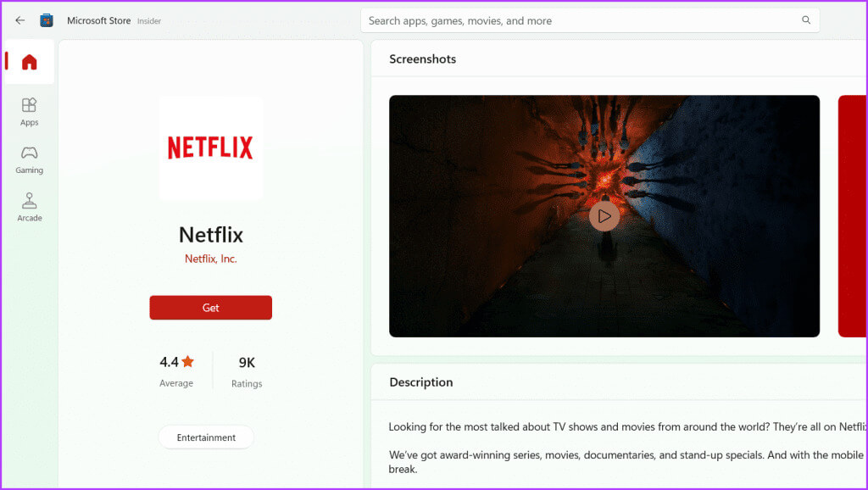
Task: Open the Gaming section in sidebar
Action: coord(30,160)
